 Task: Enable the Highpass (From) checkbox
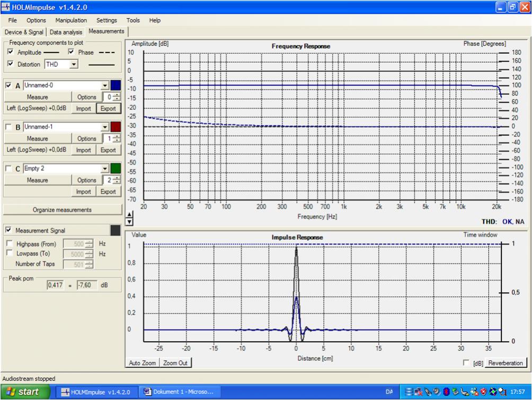pyautogui.click(x=10, y=244)
